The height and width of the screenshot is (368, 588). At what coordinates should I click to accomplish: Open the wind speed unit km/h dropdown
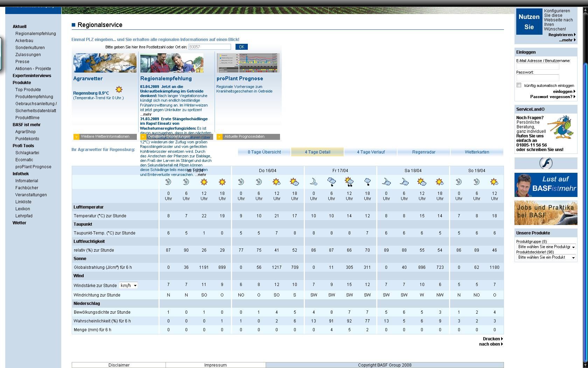[x=128, y=285]
